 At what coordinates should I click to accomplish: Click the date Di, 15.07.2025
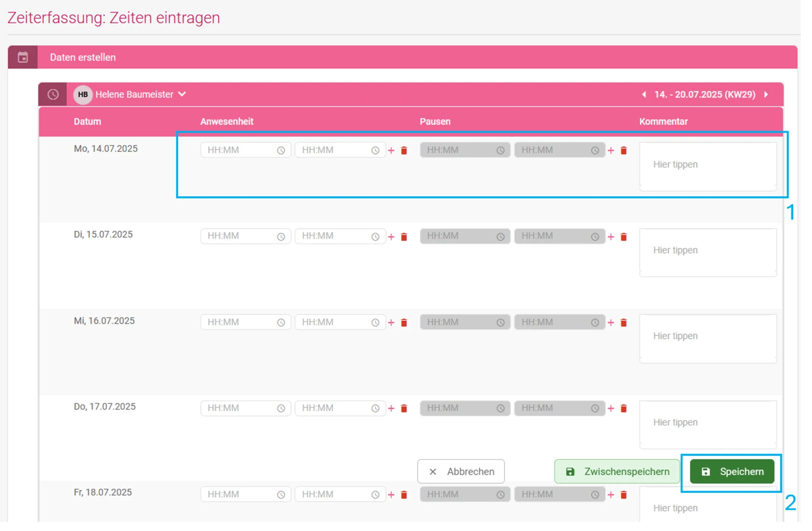tap(103, 234)
